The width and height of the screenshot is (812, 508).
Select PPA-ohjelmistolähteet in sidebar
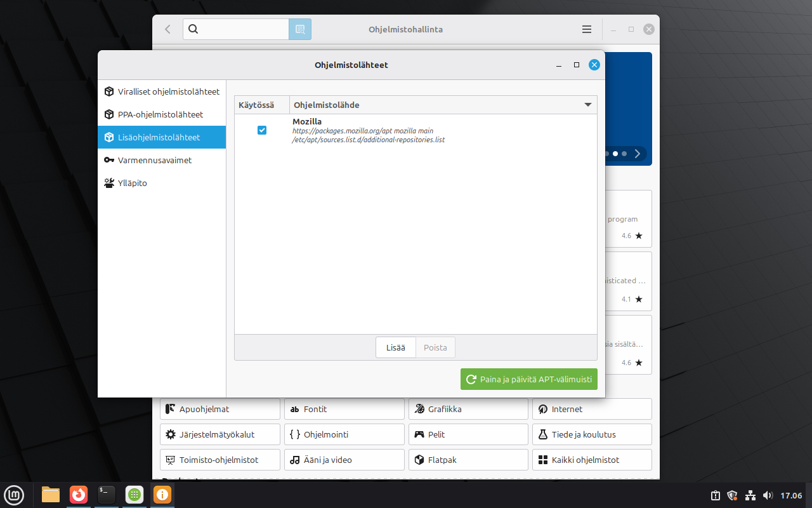point(162,114)
